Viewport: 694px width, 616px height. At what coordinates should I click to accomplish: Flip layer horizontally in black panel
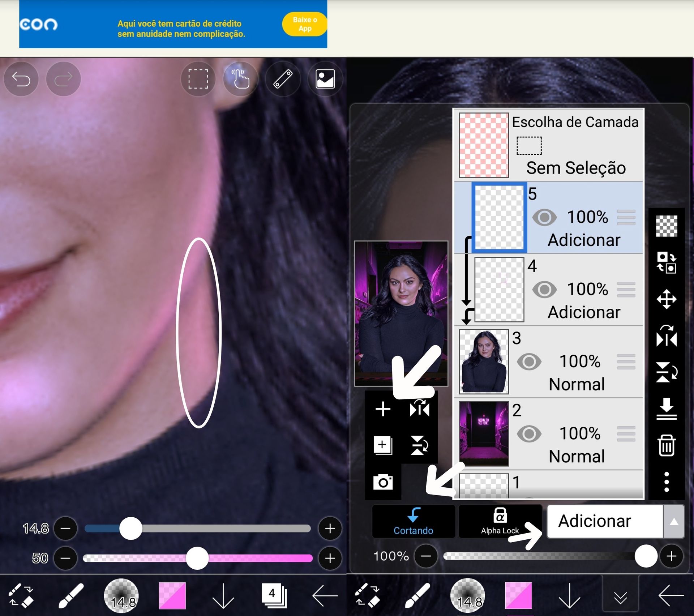pyautogui.click(x=419, y=409)
